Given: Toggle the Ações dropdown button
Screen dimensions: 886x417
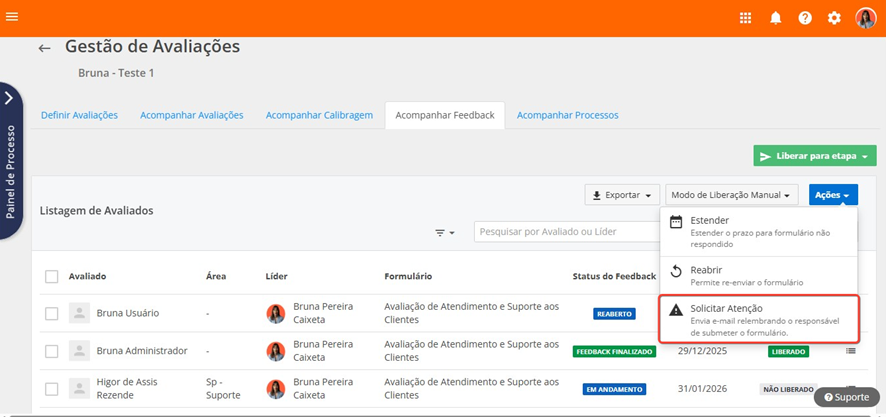Looking at the screenshot, I should [x=833, y=195].
